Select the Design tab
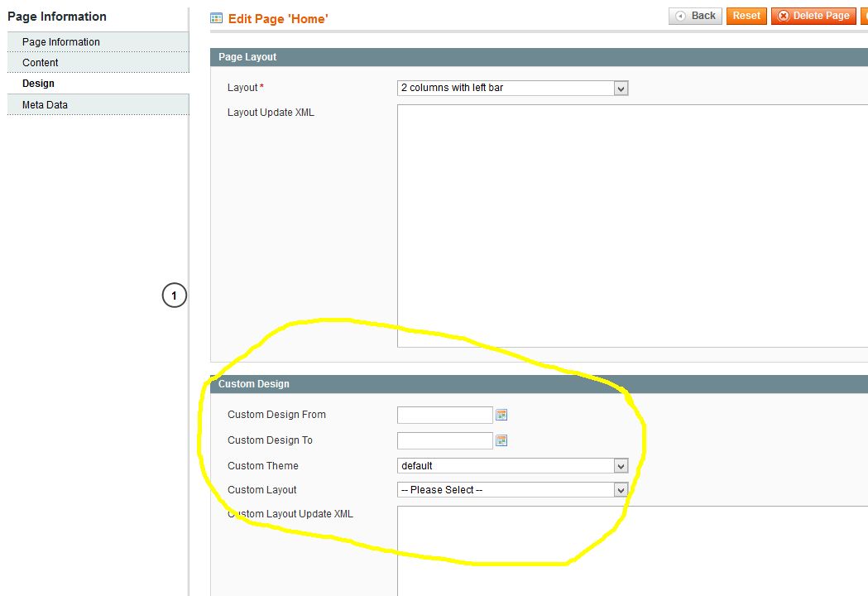This screenshot has width=868, height=596. (98, 84)
